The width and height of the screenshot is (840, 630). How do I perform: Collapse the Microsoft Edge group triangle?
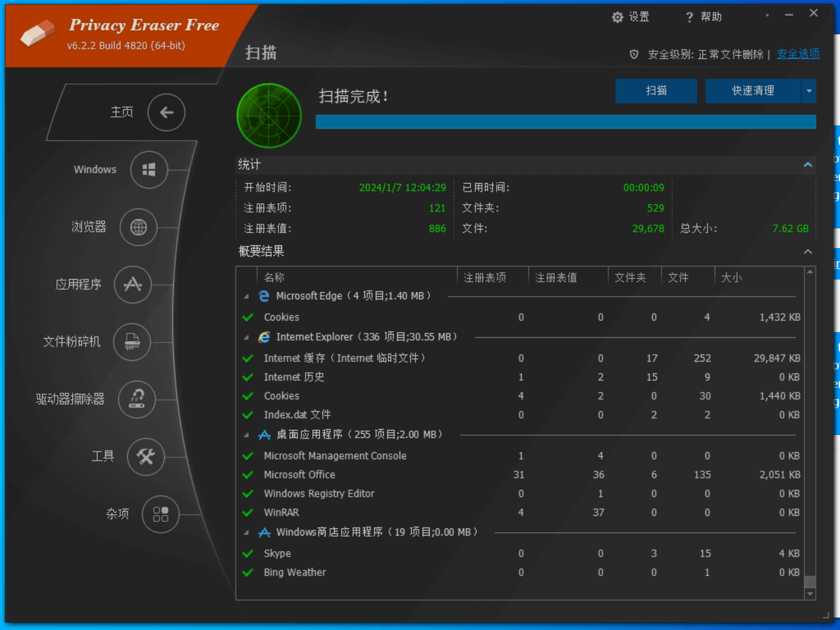[247, 297]
